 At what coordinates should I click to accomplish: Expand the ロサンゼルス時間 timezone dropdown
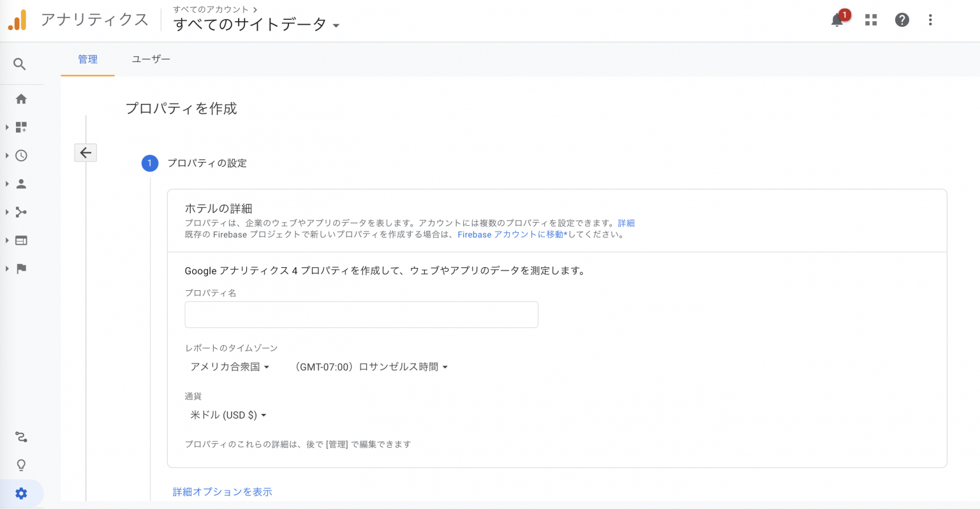click(x=371, y=367)
